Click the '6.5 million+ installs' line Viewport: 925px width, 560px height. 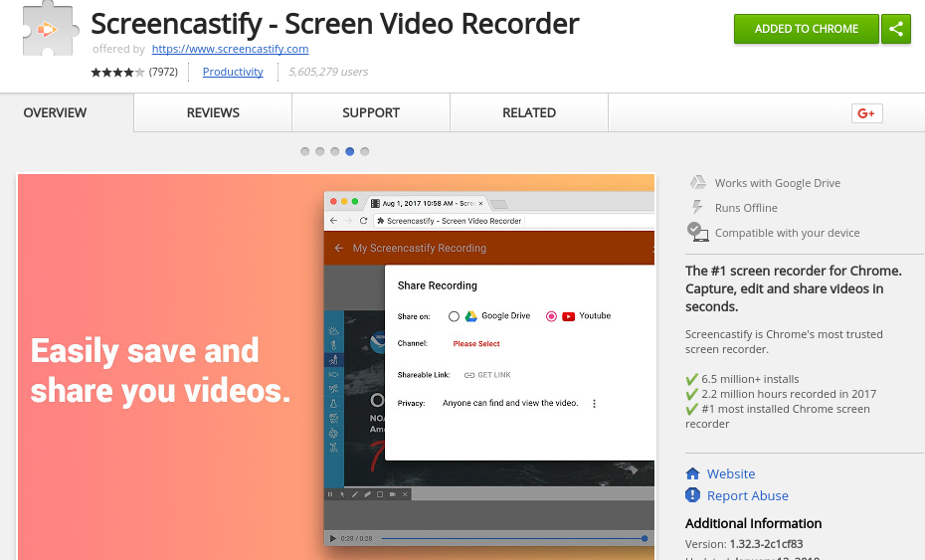coord(742,379)
